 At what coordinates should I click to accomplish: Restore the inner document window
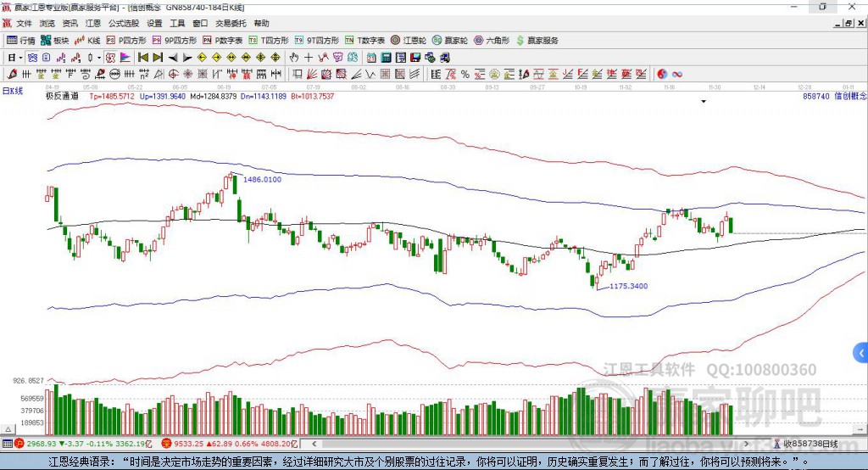point(849,23)
